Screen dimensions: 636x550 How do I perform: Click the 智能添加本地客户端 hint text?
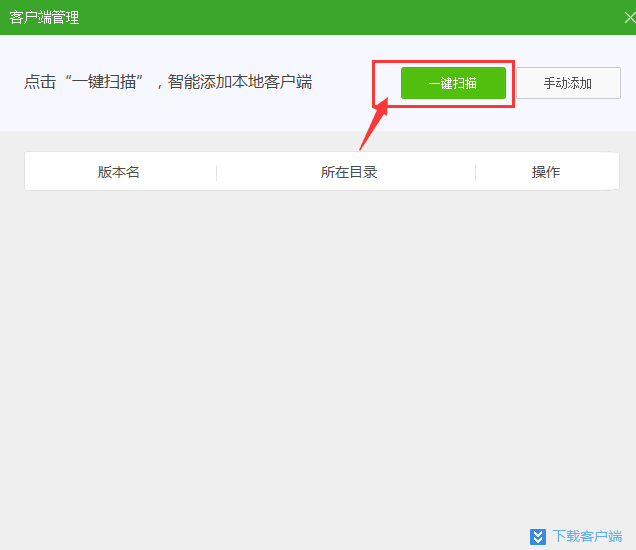(x=240, y=82)
